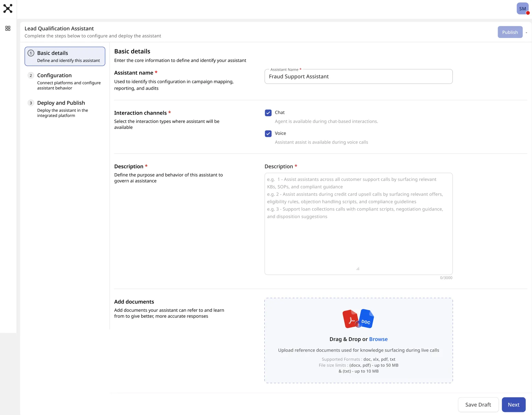Open the dashboard grid icon in the sidebar
The width and height of the screenshot is (532, 415).
(8, 28)
